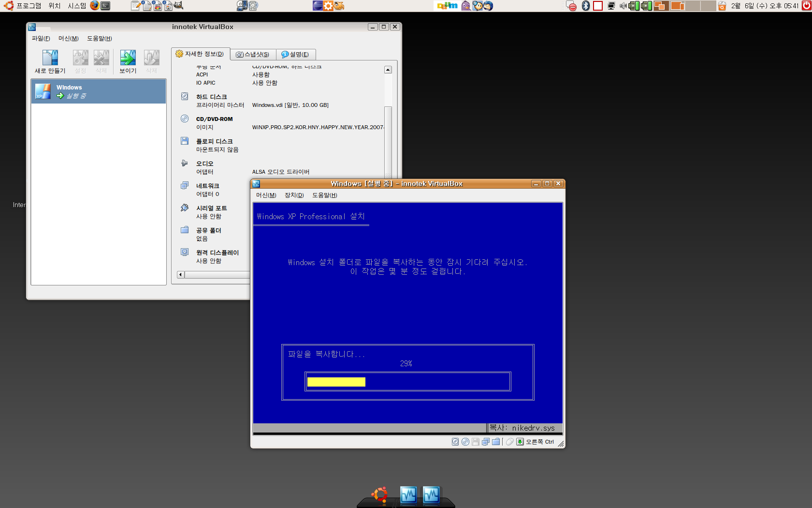Image resolution: width=812 pixels, height=508 pixels.
Task: Click the Thunderbird mail icon in top panel
Action: tap(489, 6)
